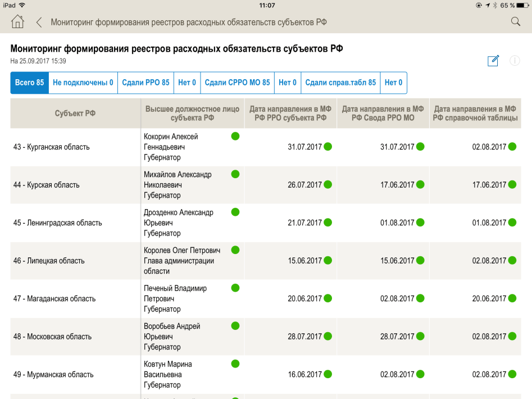532x399 pixels.
Task: Choose "Сдали СРРО МО 85" filter
Action: click(237, 83)
